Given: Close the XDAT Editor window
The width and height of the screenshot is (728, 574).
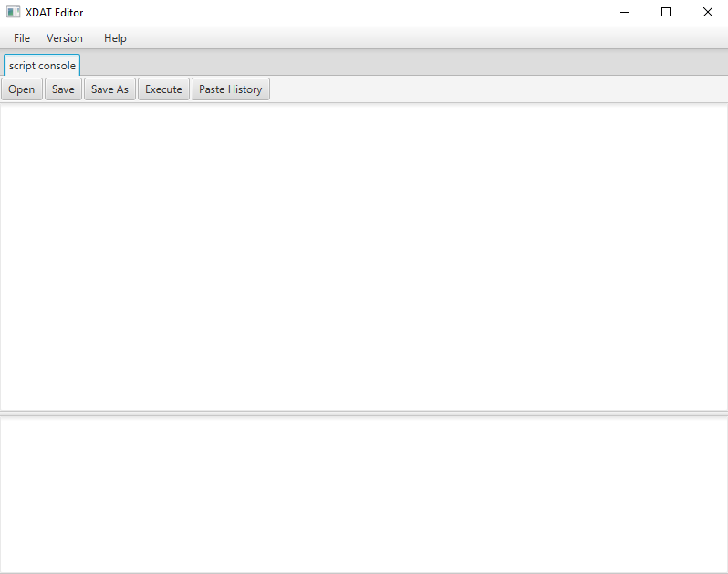Looking at the screenshot, I should click(x=708, y=12).
